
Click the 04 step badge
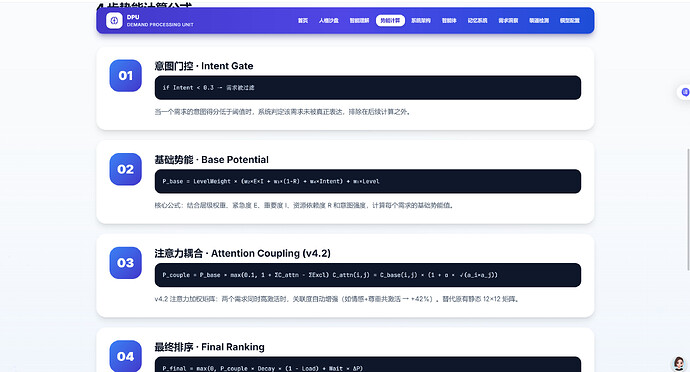[x=125, y=356]
